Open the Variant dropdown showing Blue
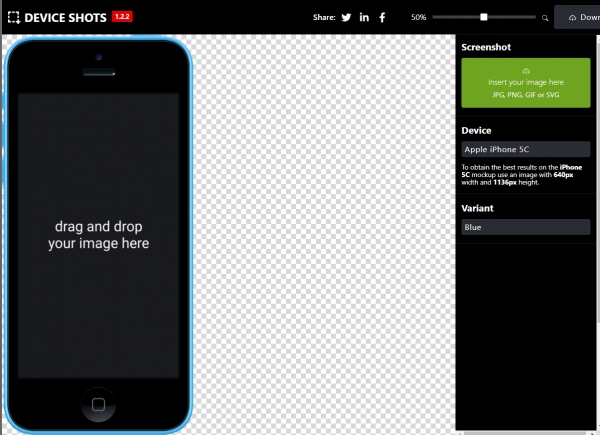 point(526,227)
